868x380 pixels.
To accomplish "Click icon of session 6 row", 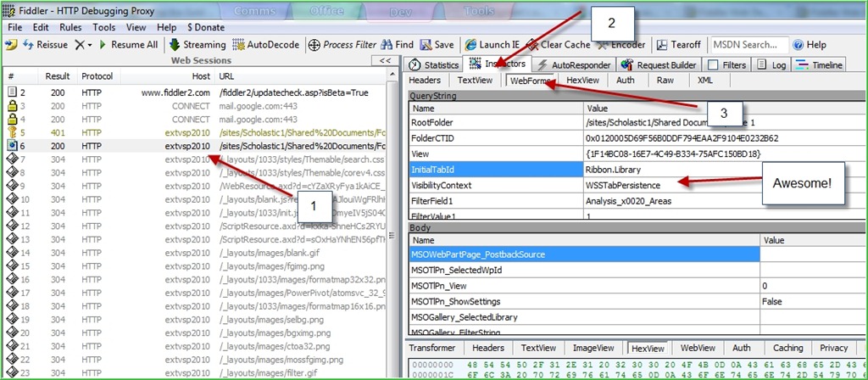I will (12, 146).
